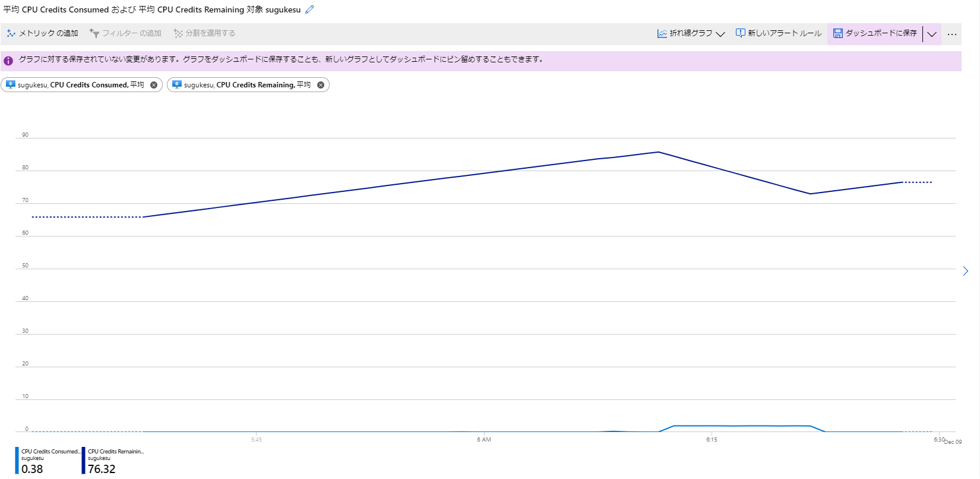
Task: Remove the CPU Credits Remaining metric chip
Action: (321, 85)
